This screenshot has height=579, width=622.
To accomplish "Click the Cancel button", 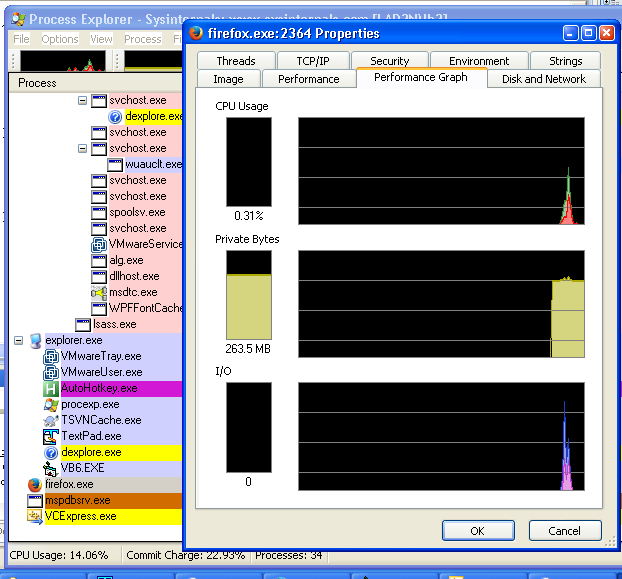I will tap(564, 531).
